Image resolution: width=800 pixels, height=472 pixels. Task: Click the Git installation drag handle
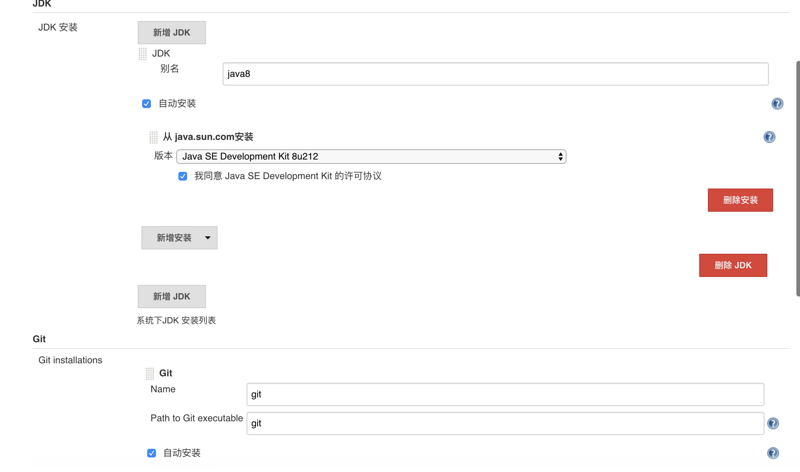pos(150,373)
